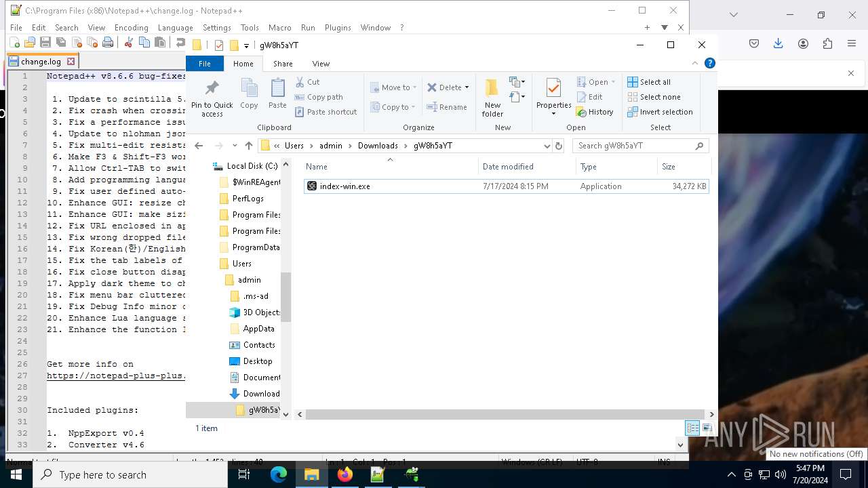
Task: Open Explorer Help question mark icon
Action: tap(710, 63)
